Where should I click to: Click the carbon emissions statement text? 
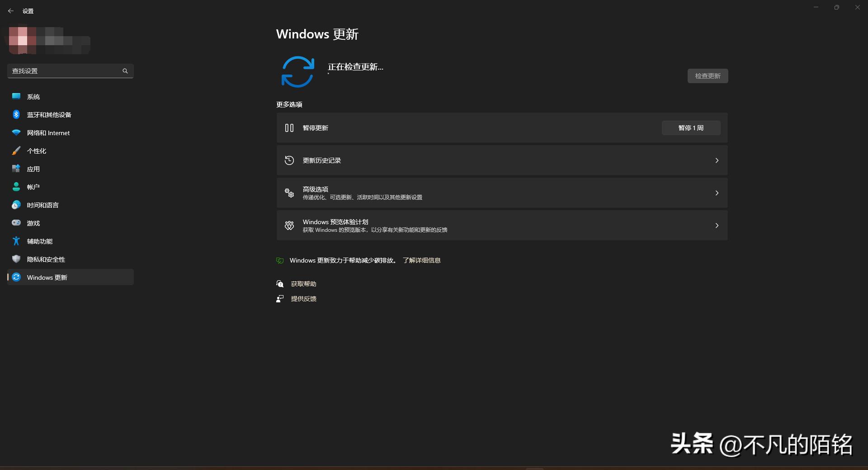pos(344,260)
